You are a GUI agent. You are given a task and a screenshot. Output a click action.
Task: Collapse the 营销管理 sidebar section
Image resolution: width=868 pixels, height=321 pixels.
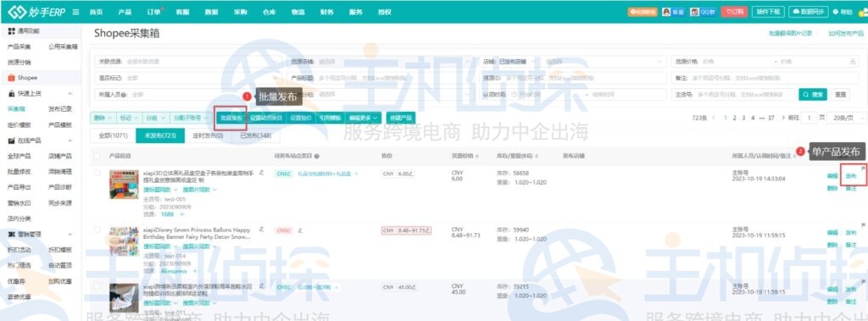click(70, 235)
